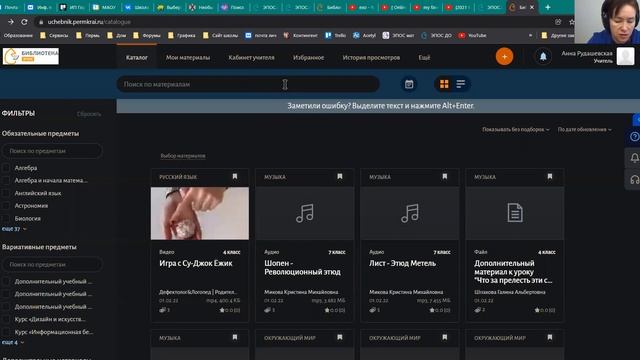
Task: Open the Кабинет учителя tab
Action: coord(251,58)
